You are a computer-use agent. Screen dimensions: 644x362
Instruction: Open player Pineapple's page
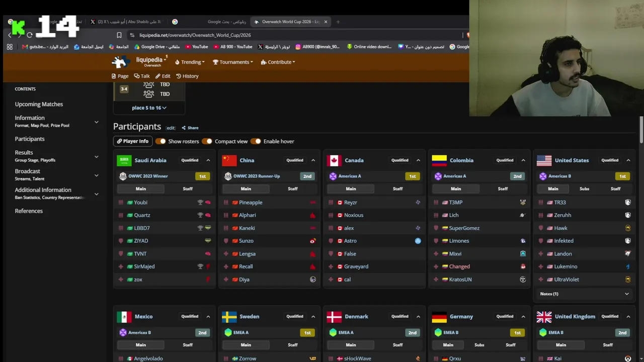pyautogui.click(x=251, y=202)
